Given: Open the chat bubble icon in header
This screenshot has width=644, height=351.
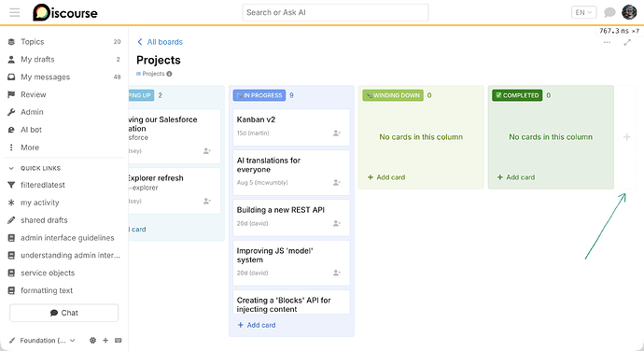Looking at the screenshot, I should point(609,12).
